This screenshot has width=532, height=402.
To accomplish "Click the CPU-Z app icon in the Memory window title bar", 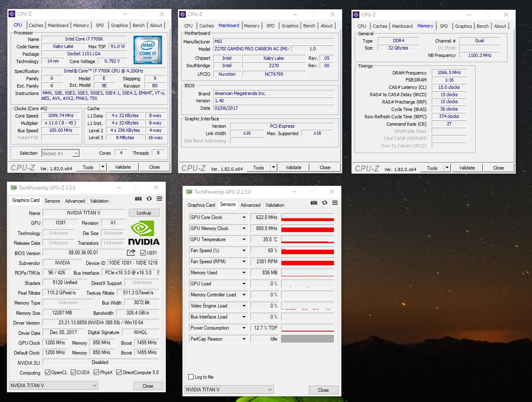I will [x=356, y=15].
